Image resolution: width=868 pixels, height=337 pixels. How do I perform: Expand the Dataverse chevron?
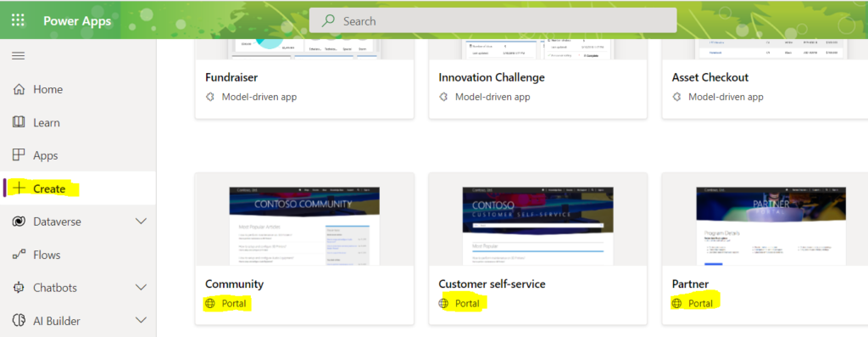(x=142, y=222)
